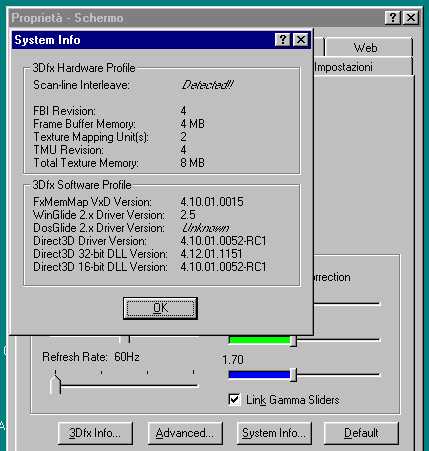Click OK in the System Info dialog
This screenshot has width=429, height=451.
click(160, 308)
